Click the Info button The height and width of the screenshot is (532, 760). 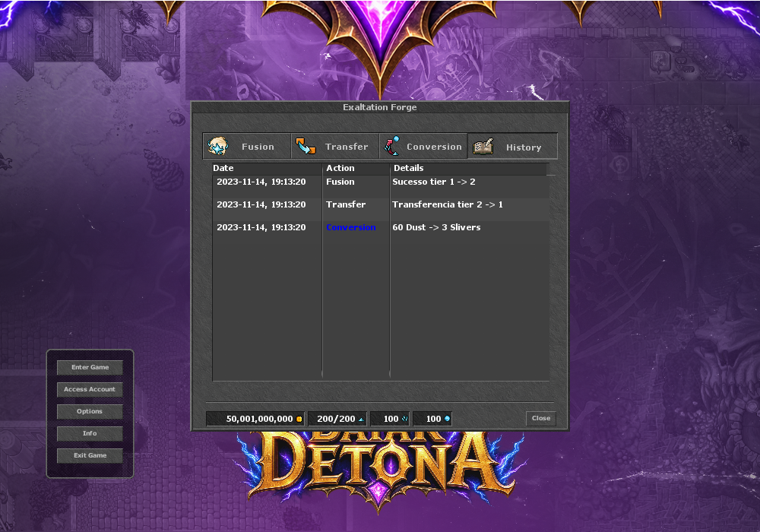90,433
